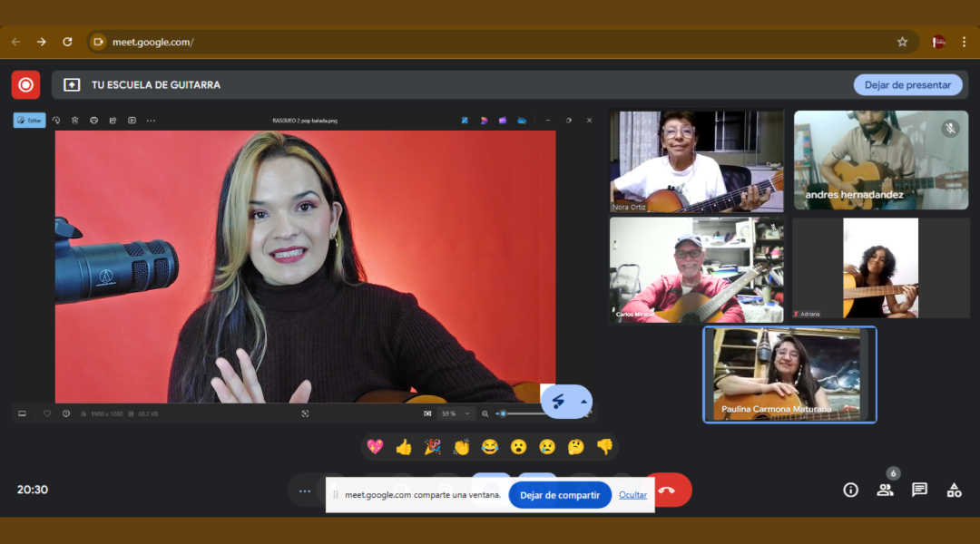The width and height of the screenshot is (980, 544).
Task: Select Paulina Carmona Maturana video tile
Action: coord(790,374)
